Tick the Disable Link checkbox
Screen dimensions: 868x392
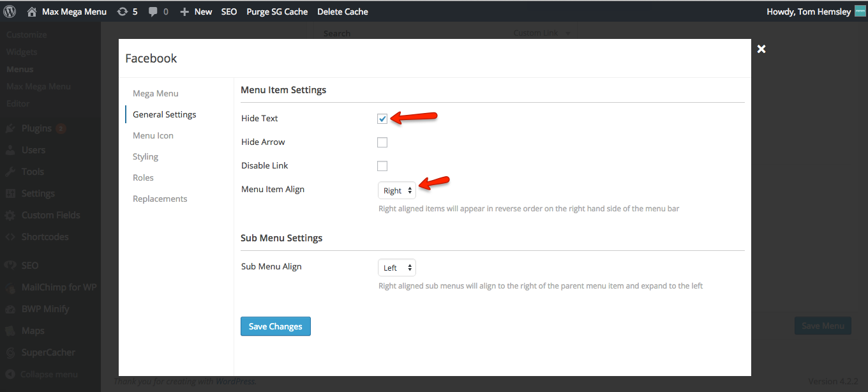click(382, 166)
